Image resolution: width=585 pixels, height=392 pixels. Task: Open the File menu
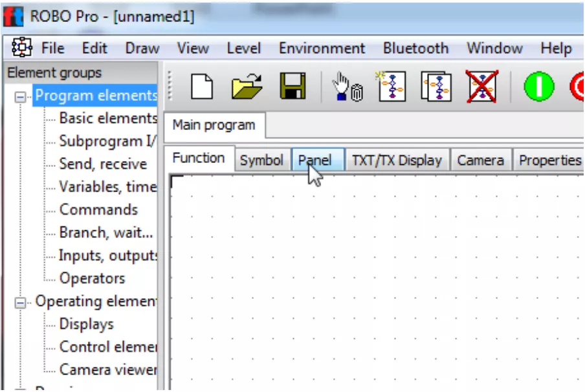(52, 48)
